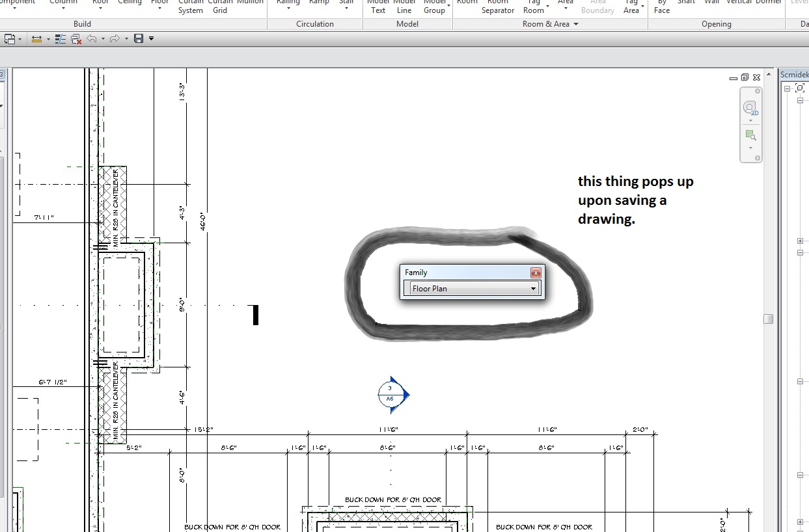
Task: Click the Zoom Region icon in navigation bar
Action: click(x=750, y=135)
